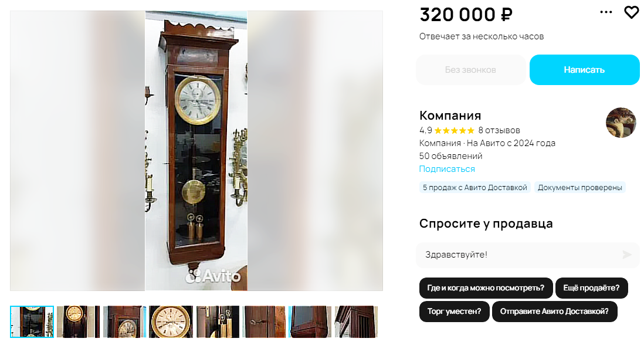The image size is (644, 345).
Task: Click the 'Документы проверены' badge
Action: [x=580, y=188]
